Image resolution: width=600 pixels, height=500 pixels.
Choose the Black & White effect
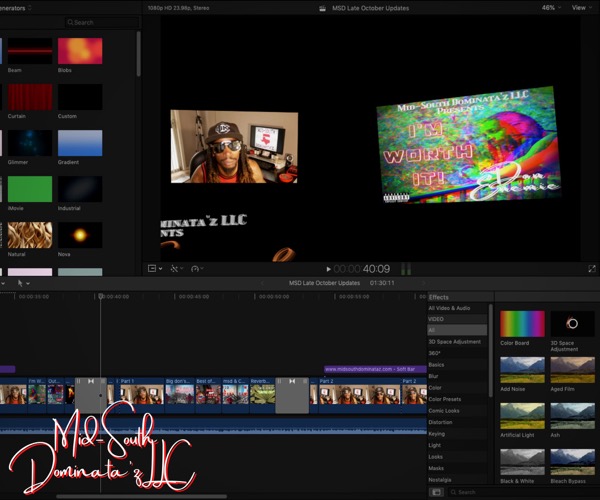[x=522, y=462]
